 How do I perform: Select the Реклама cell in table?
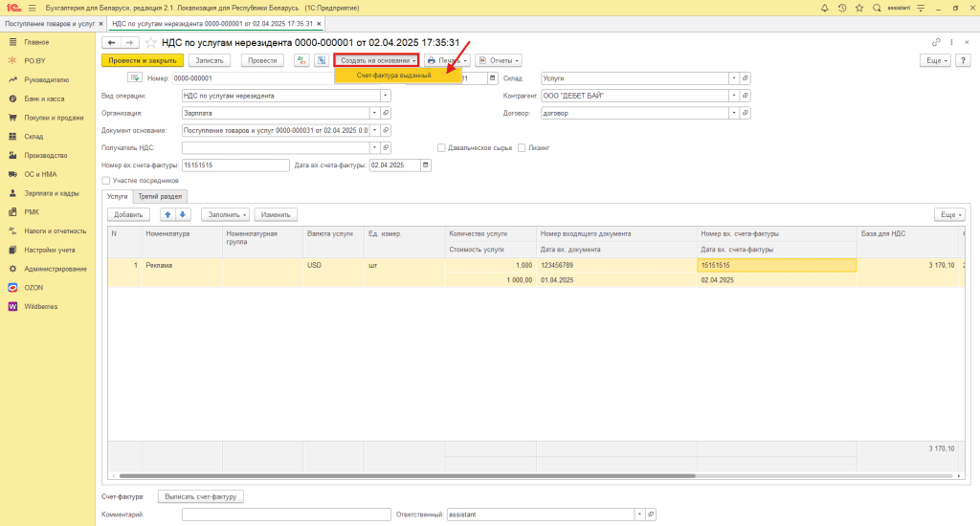tap(182, 266)
